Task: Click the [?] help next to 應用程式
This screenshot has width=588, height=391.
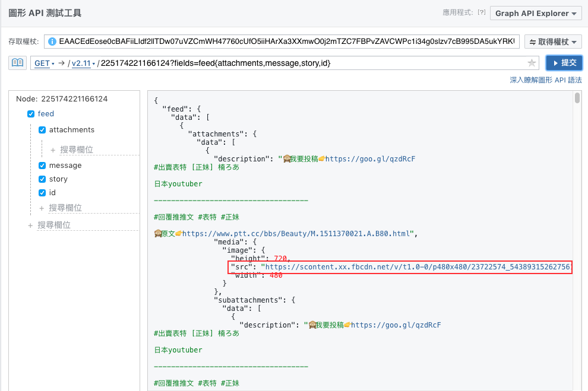Action: coord(482,12)
